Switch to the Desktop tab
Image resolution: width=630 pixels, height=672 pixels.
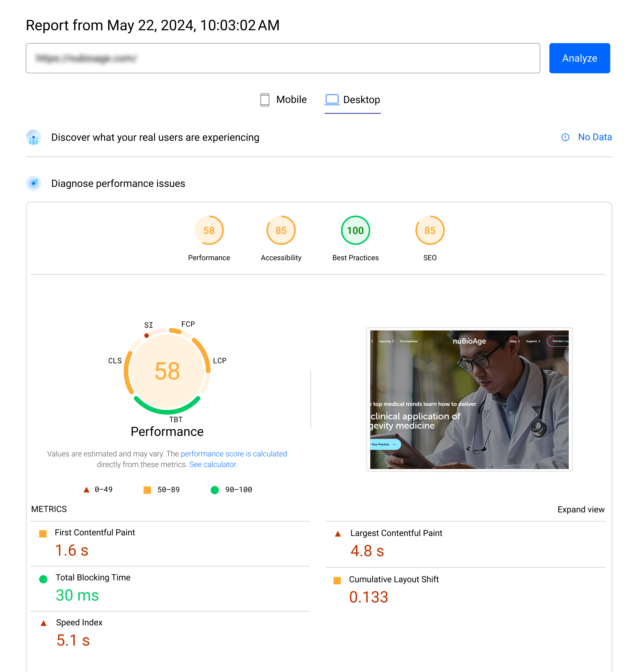point(352,100)
